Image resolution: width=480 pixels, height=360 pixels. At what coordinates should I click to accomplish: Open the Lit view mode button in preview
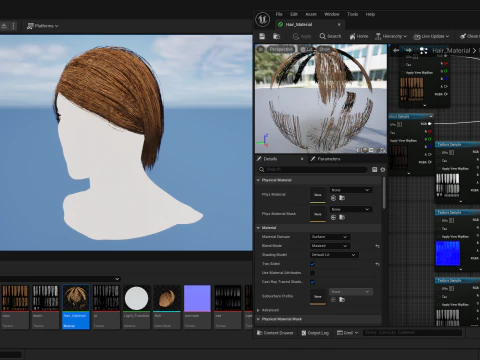pos(306,49)
